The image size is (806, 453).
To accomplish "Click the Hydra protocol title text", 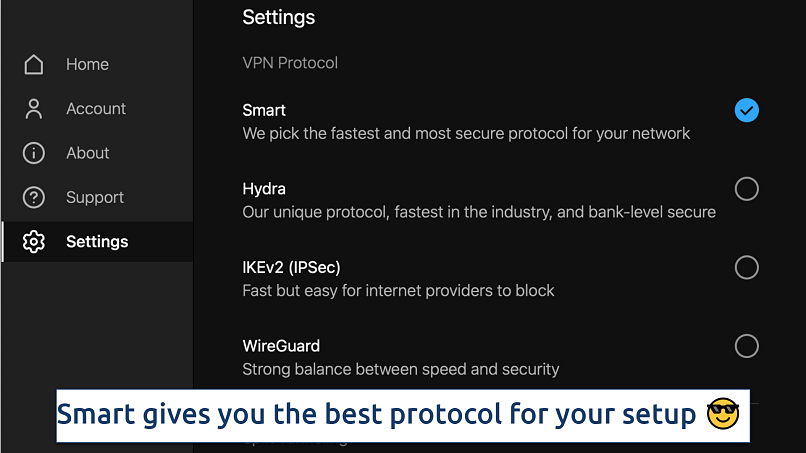I will tap(264, 189).
